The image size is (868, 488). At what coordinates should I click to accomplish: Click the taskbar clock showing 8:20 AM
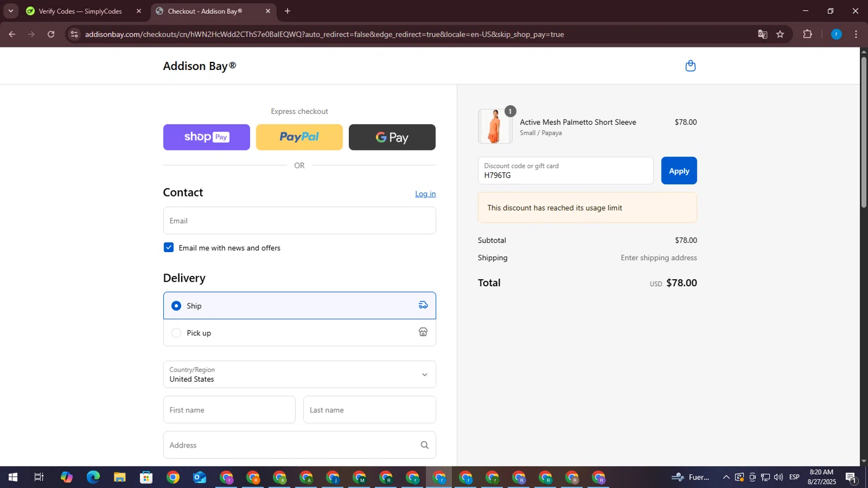[x=822, y=477]
